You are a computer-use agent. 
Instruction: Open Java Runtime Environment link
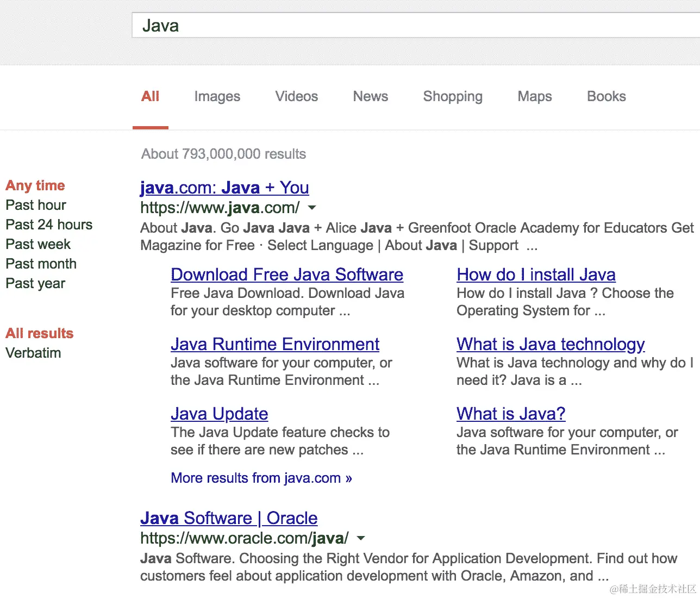275,344
